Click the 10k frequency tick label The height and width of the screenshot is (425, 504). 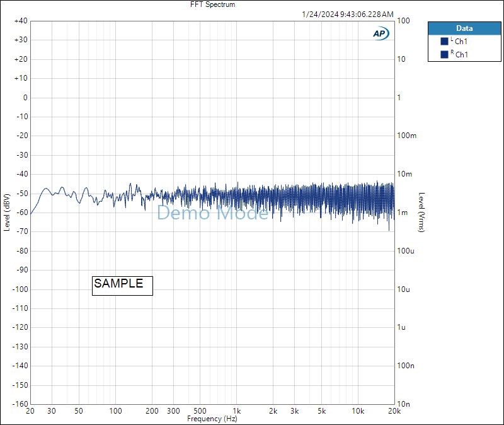[x=358, y=411]
